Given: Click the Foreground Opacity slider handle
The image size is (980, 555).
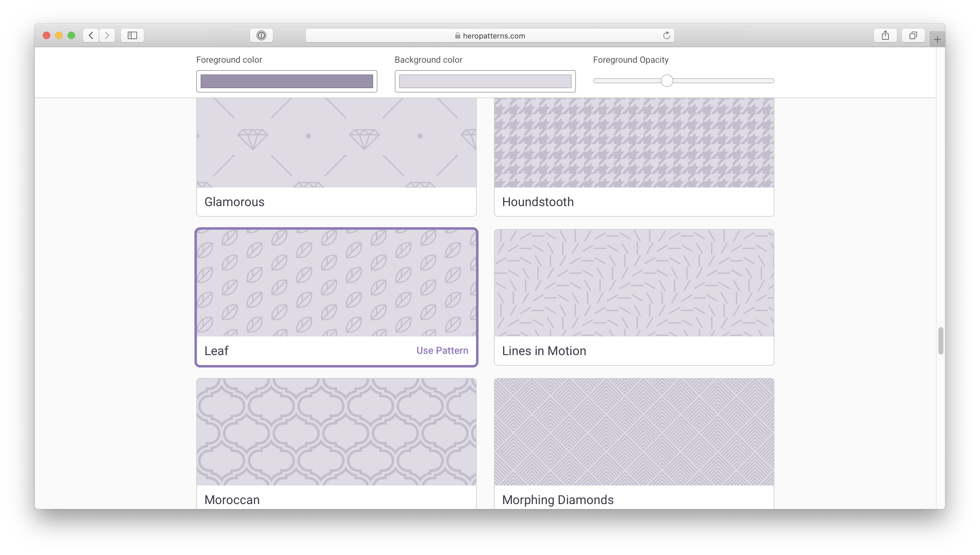Looking at the screenshot, I should point(667,81).
